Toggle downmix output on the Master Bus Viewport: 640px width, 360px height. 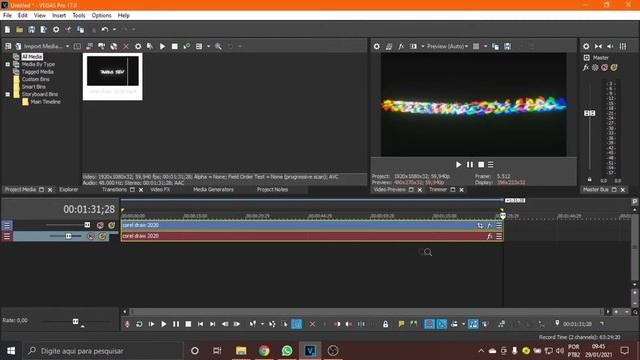click(598, 47)
